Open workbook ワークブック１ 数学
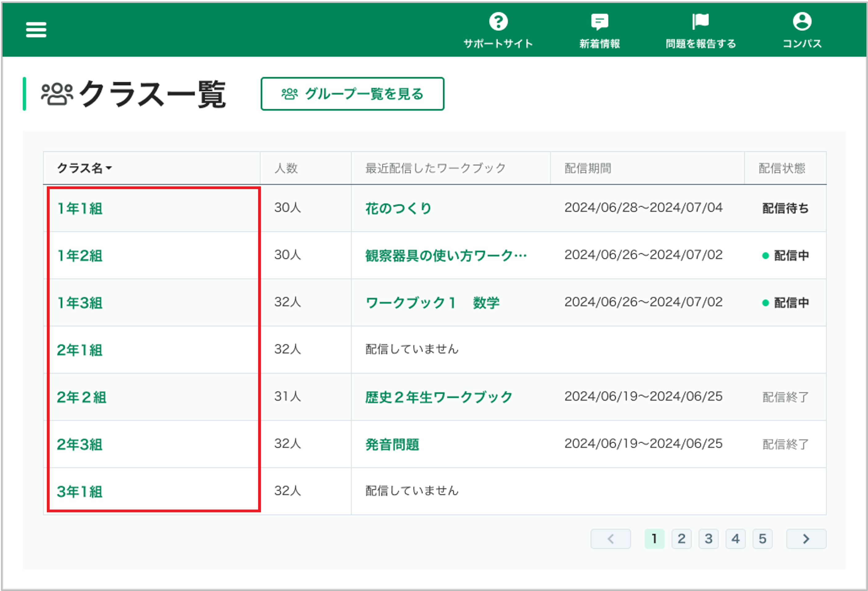This screenshot has height=591, width=868. (432, 302)
